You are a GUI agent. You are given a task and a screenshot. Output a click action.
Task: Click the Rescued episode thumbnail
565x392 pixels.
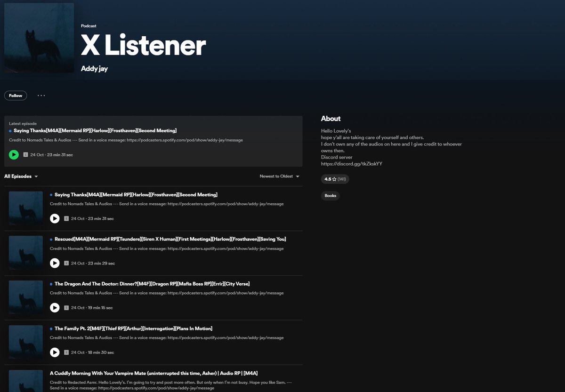click(26, 253)
